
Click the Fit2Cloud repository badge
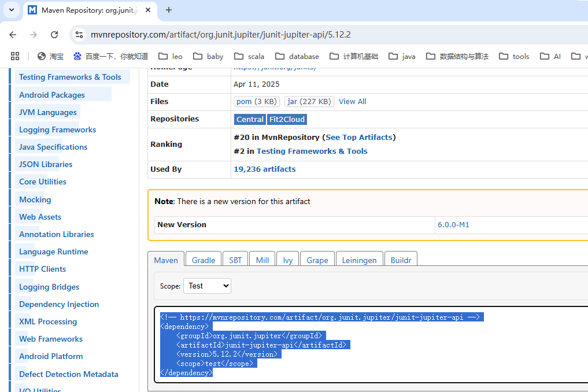coord(287,119)
